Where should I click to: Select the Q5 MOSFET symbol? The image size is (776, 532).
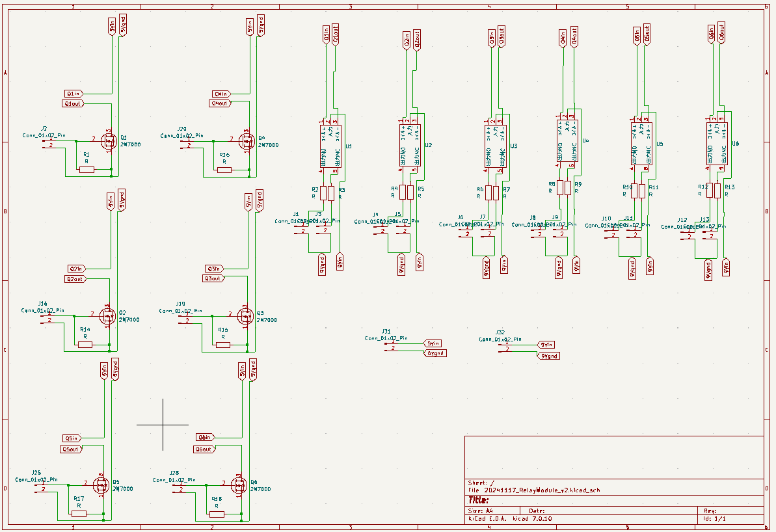tap(101, 485)
